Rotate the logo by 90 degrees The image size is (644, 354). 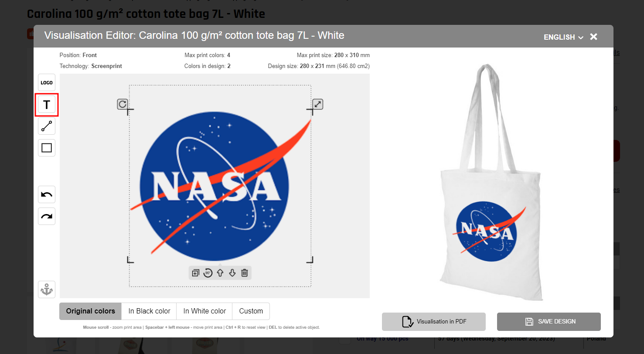208,273
